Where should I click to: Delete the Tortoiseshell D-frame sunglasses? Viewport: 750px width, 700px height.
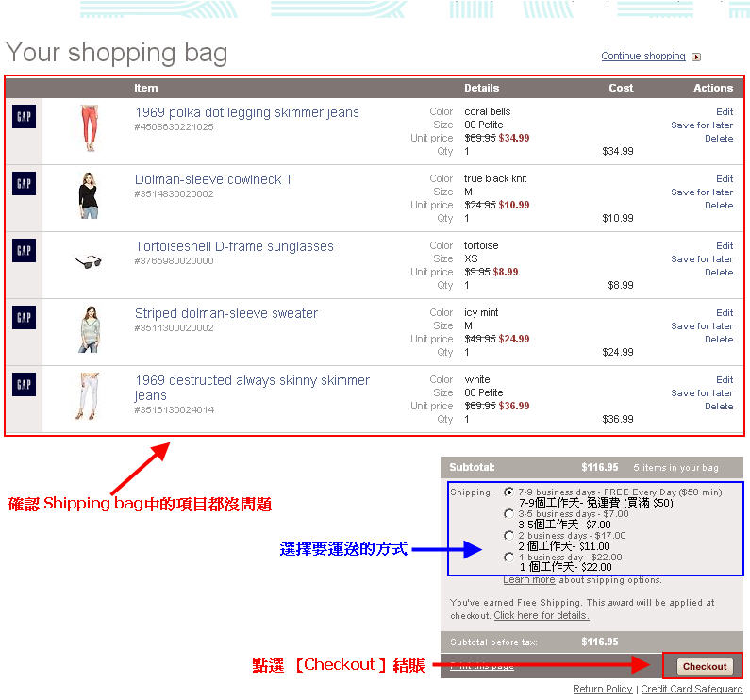coord(719,273)
